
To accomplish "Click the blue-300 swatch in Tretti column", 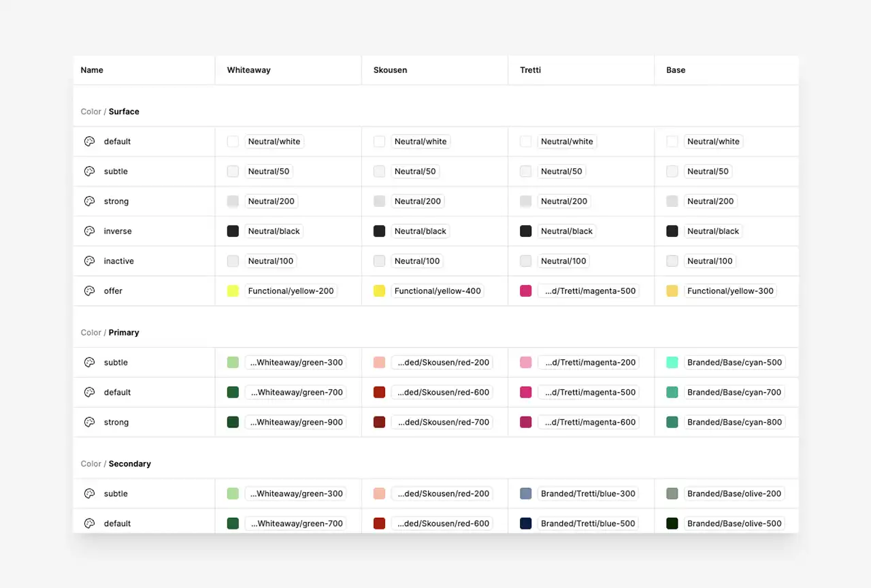I will [525, 494].
